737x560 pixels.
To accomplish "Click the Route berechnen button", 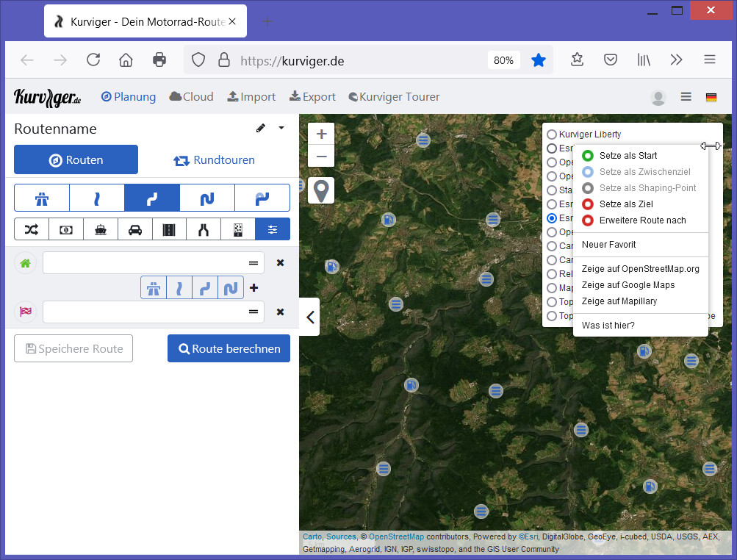I will 229,348.
